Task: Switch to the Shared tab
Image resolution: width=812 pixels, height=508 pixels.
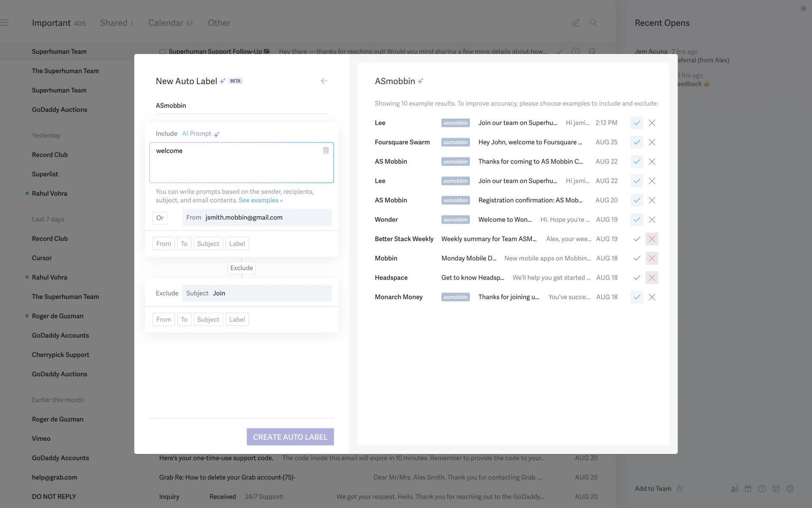Action: click(x=116, y=23)
